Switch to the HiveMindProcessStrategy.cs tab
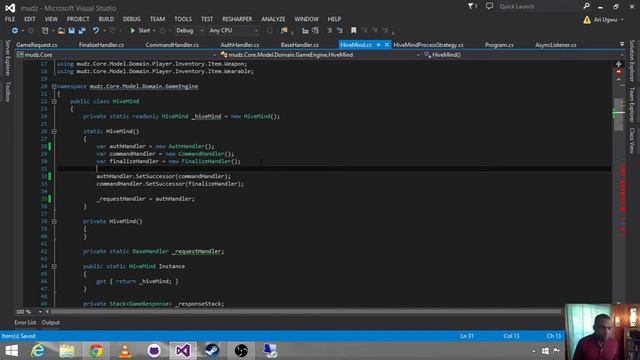The height and width of the screenshot is (360, 640). (428, 45)
